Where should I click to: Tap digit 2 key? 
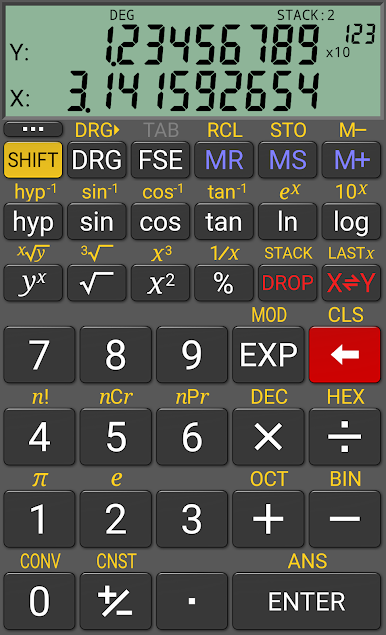click(115, 519)
